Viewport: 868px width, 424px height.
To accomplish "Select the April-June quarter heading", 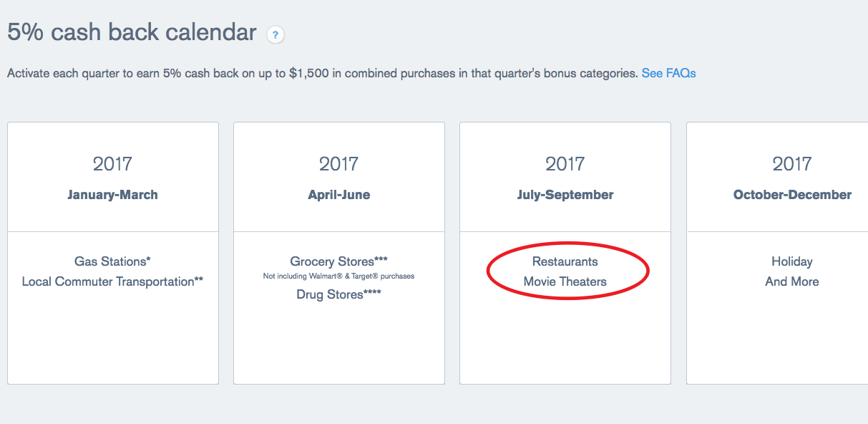I will [x=339, y=195].
